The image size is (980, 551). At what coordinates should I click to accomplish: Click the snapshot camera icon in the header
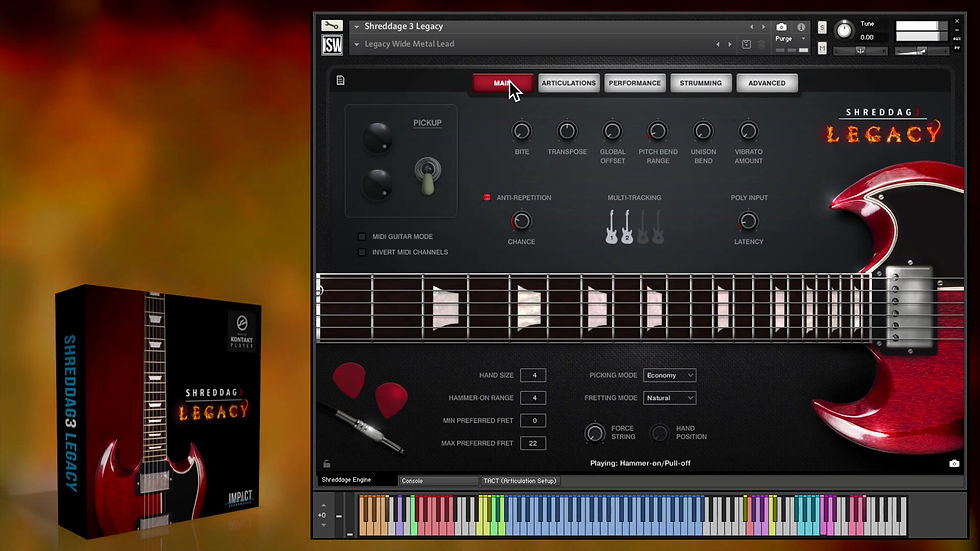[781, 27]
